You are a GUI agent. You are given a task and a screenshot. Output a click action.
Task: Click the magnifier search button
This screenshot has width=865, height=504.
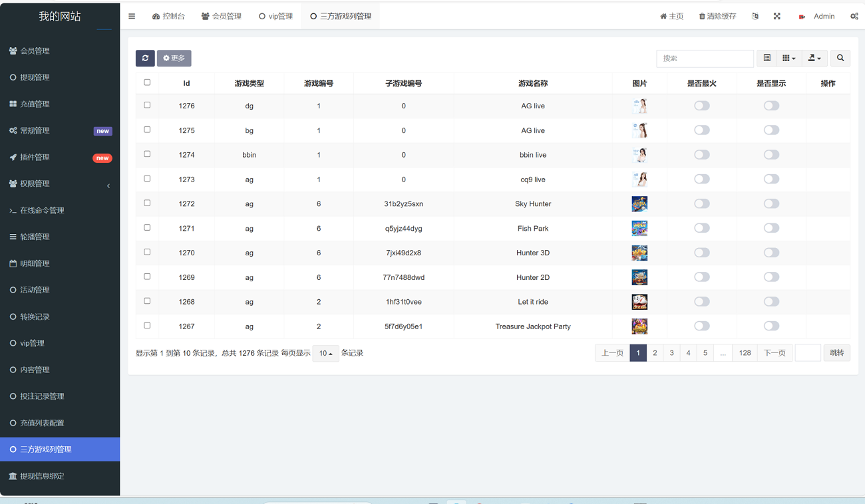pos(840,59)
